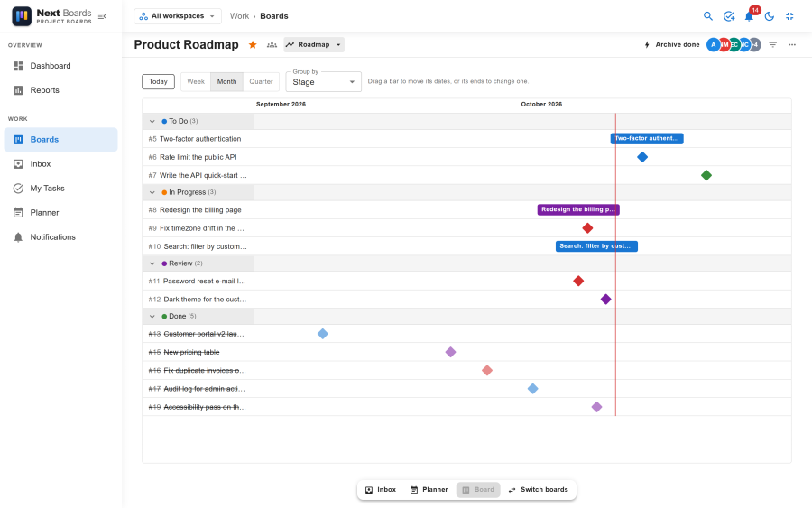
Task: Open task #5 Two-factor authentication row
Action: (x=198, y=139)
